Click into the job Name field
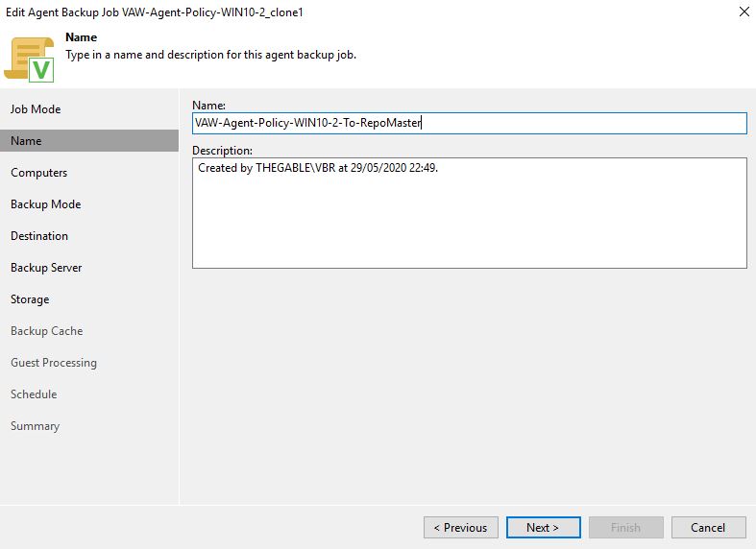 [470, 123]
